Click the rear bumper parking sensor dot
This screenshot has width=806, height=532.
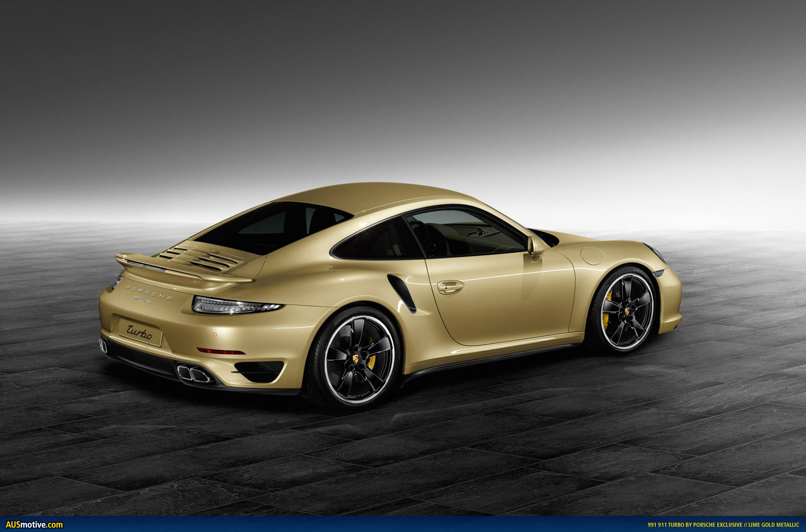215,334
